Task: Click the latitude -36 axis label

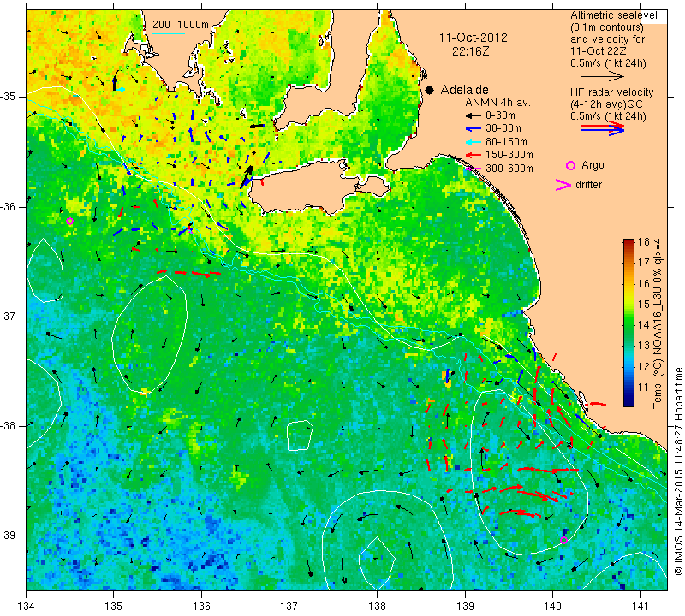Action: [9, 206]
